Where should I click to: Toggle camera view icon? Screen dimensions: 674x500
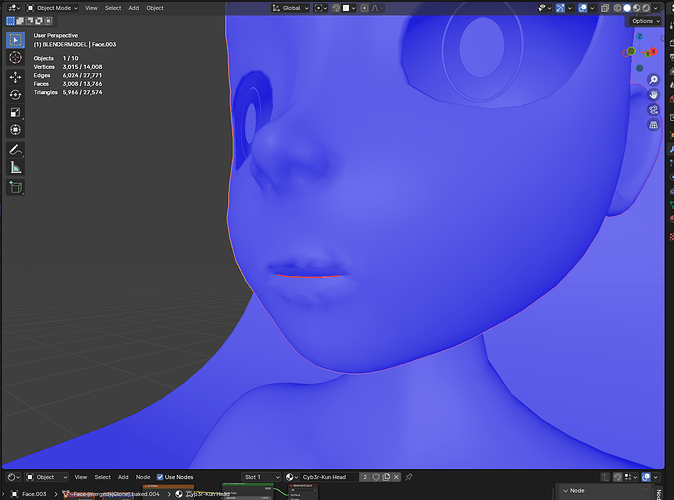(653, 110)
